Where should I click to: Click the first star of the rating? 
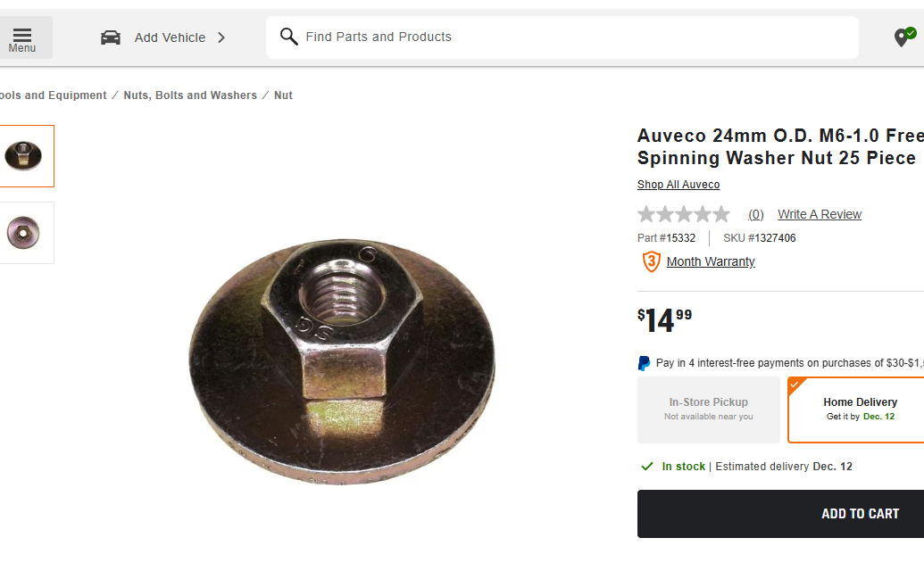pyautogui.click(x=645, y=213)
